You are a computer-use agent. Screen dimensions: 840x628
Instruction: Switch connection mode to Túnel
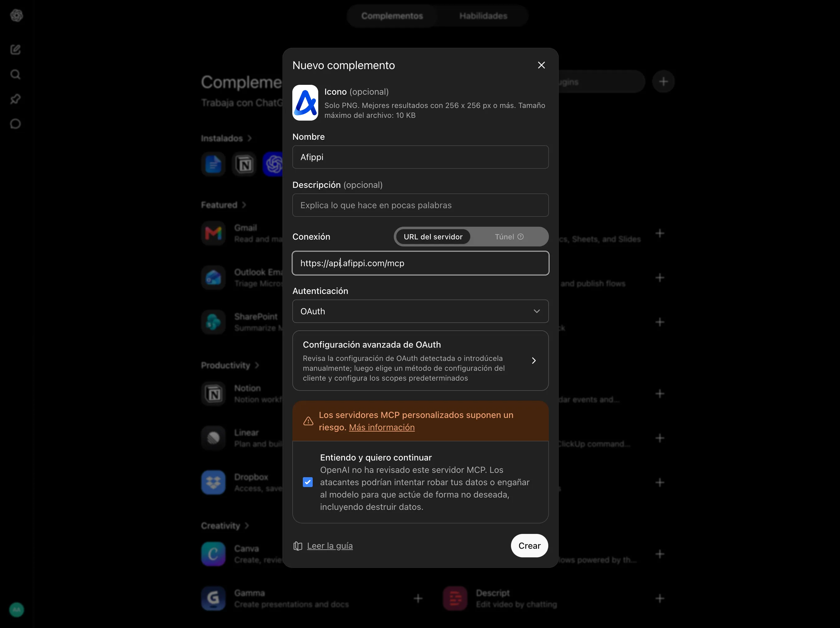[509, 237]
